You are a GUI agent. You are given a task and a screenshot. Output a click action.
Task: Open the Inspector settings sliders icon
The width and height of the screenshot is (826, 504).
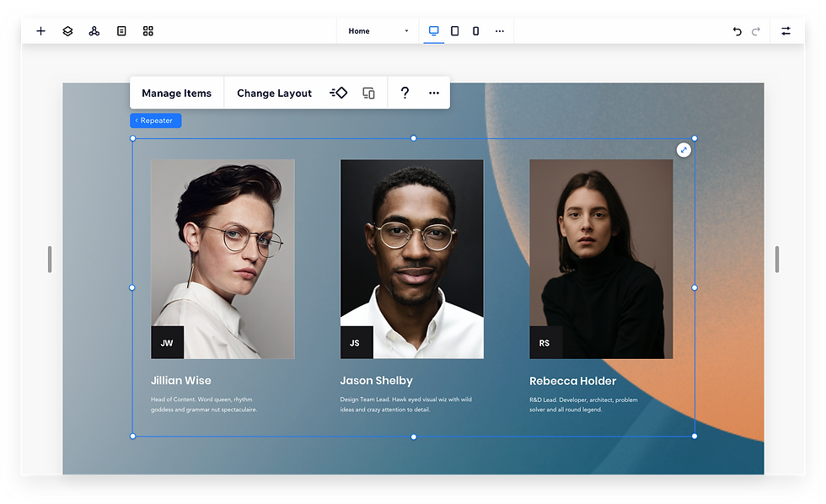tap(786, 31)
